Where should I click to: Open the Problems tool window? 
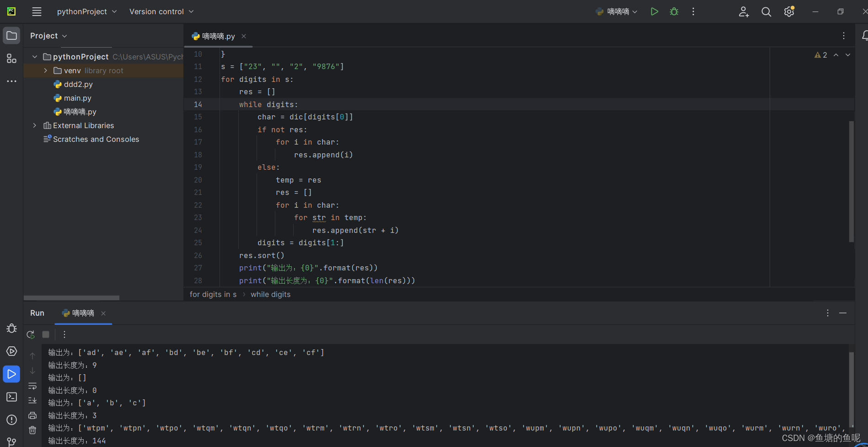click(11, 420)
